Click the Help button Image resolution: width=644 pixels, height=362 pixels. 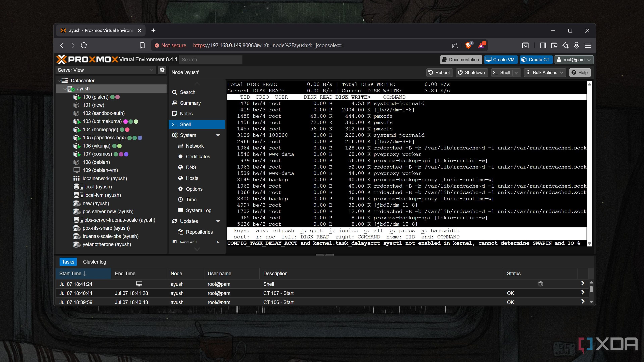pos(580,72)
